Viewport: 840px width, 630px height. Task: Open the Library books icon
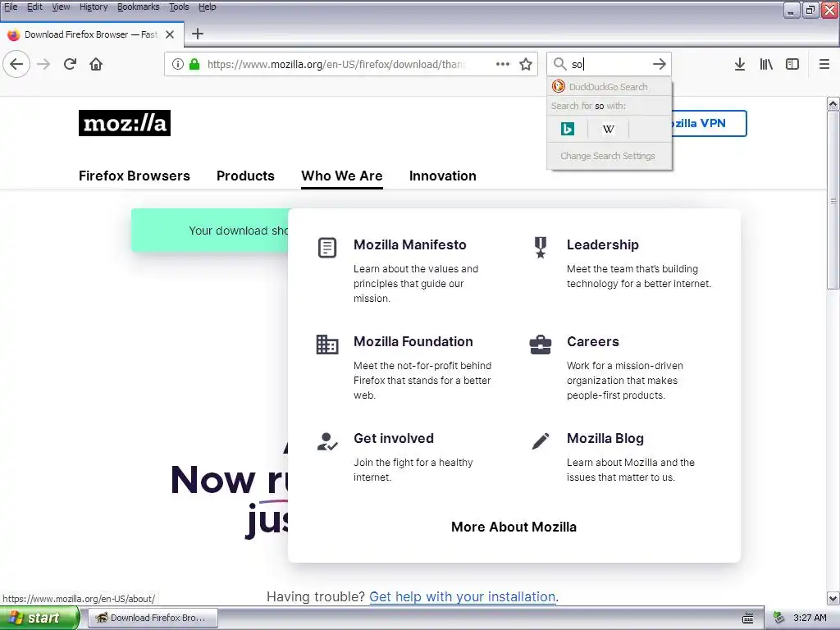pyautogui.click(x=766, y=64)
